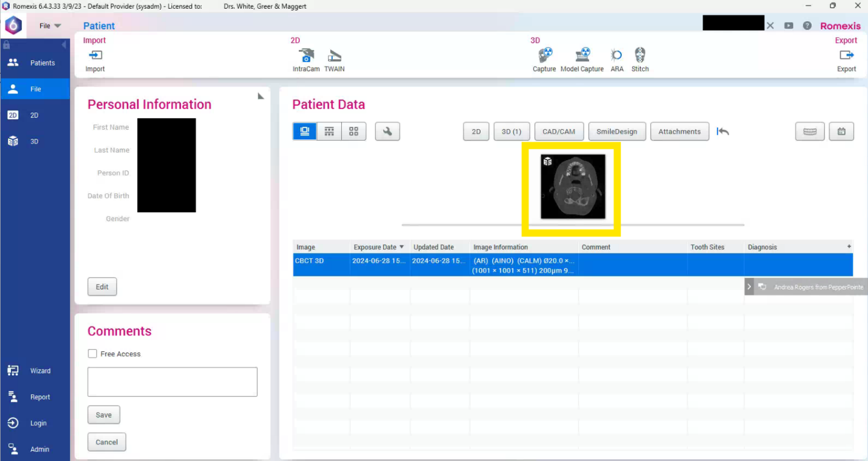Save the patient comment

[104, 415]
